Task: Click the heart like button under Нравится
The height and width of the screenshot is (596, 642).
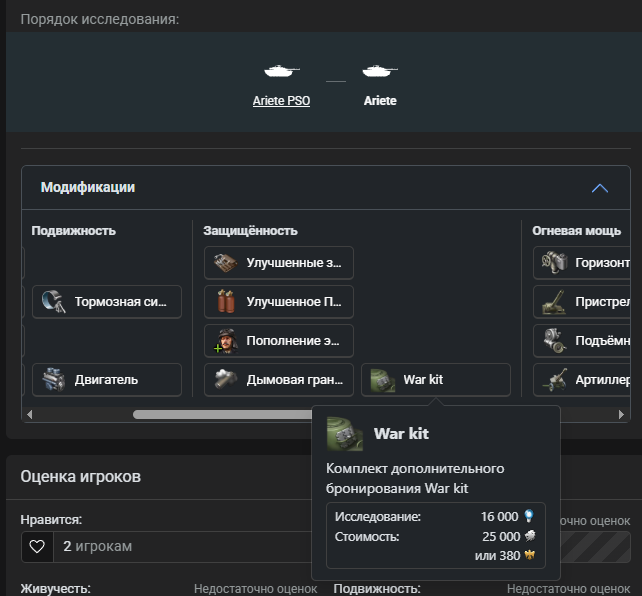Action: (37, 546)
